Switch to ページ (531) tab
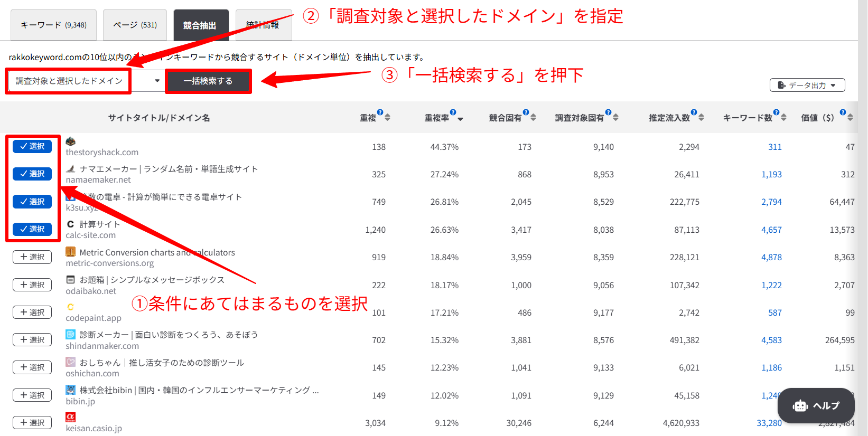The image size is (868, 436). (135, 25)
